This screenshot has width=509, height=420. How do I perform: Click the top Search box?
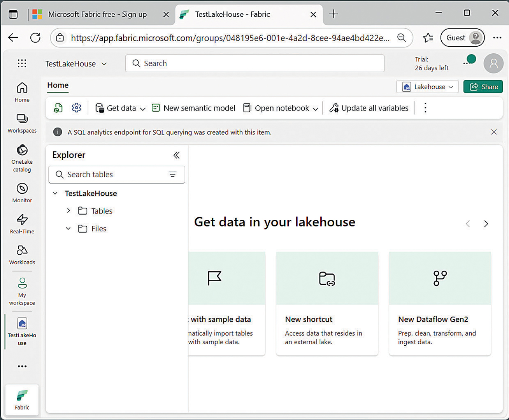[255, 63]
